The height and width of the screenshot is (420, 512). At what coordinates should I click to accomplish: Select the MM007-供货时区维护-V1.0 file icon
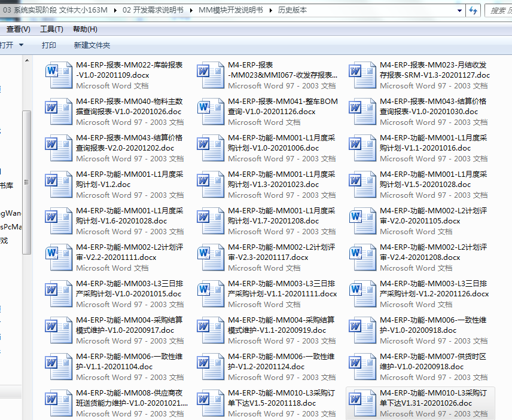coord(362,367)
